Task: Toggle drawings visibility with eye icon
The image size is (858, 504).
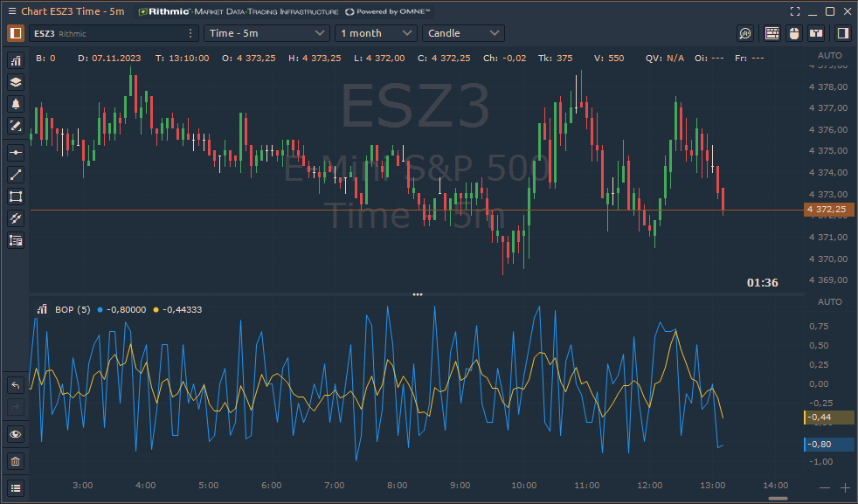Action: pyautogui.click(x=16, y=434)
